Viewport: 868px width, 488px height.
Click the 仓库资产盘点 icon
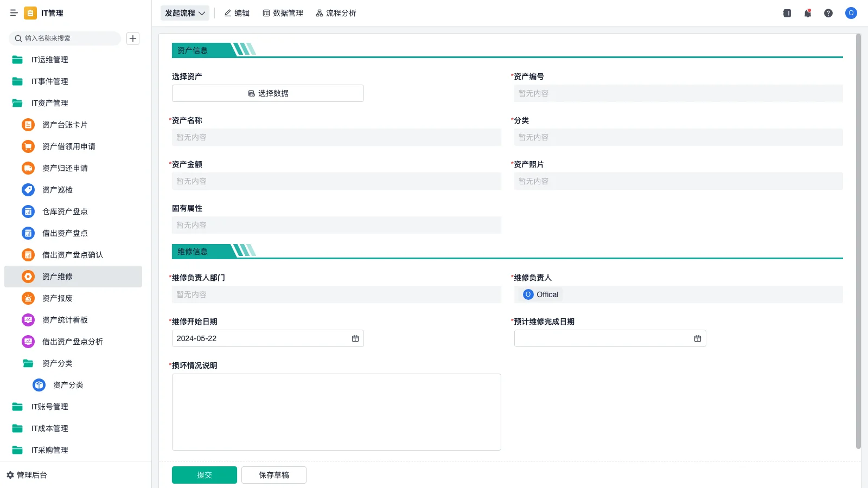[x=28, y=211]
